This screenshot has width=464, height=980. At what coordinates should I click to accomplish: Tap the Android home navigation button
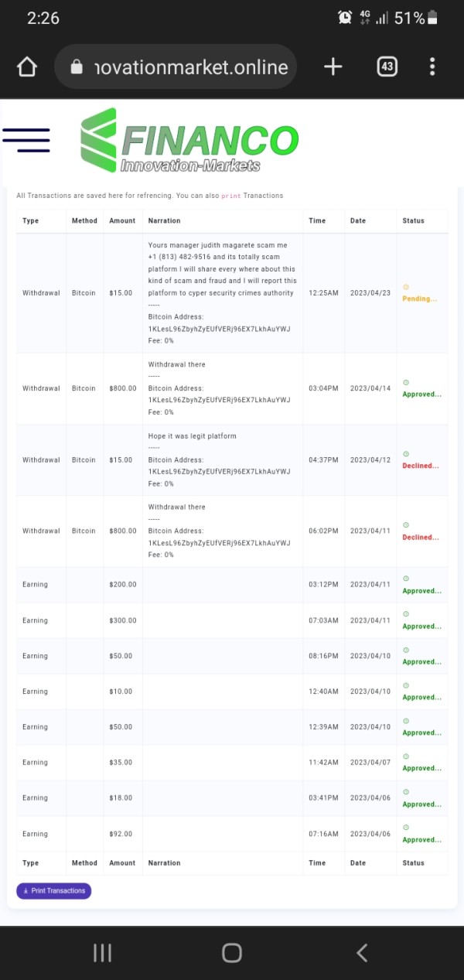pyautogui.click(x=232, y=952)
